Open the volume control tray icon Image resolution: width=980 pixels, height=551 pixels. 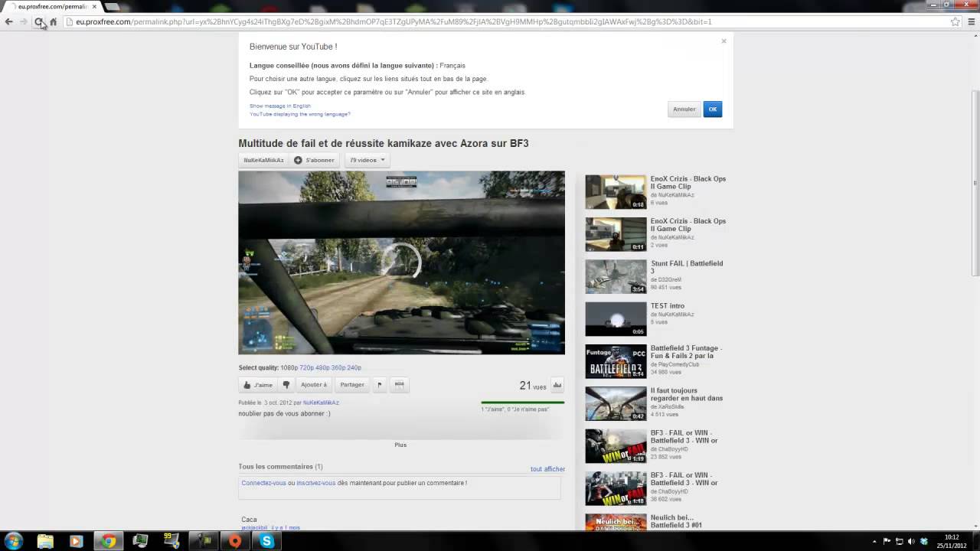tap(912, 542)
